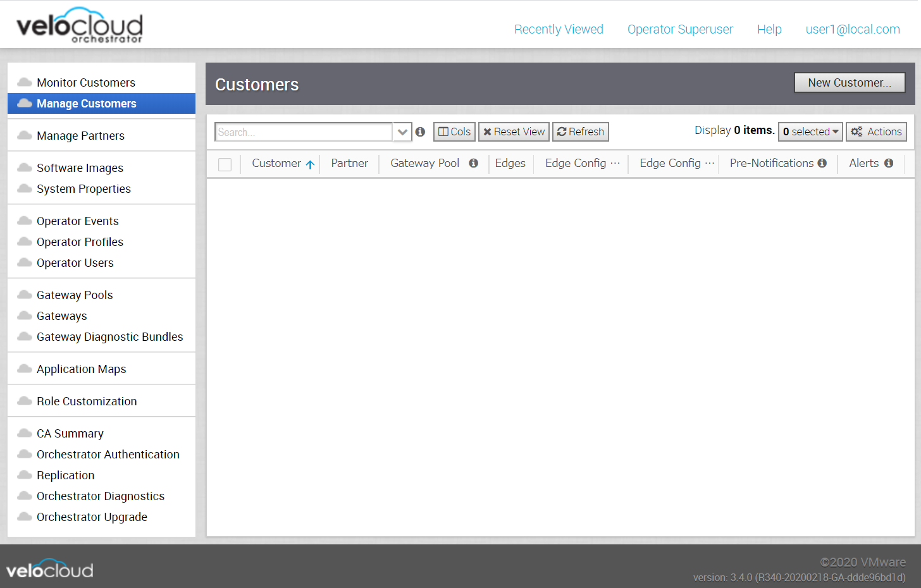This screenshot has width=921, height=588.
Task: Click the Alerts column info icon
Action: click(889, 163)
